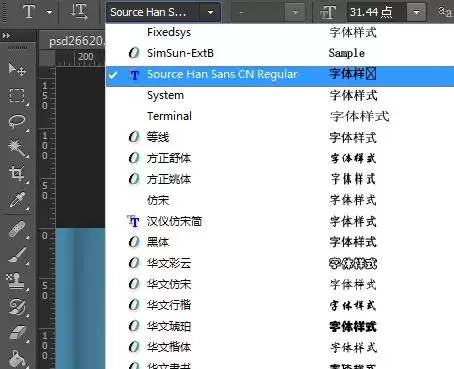The image size is (454, 369).
Task: Open the font size dropdown arrow
Action: 416,12
